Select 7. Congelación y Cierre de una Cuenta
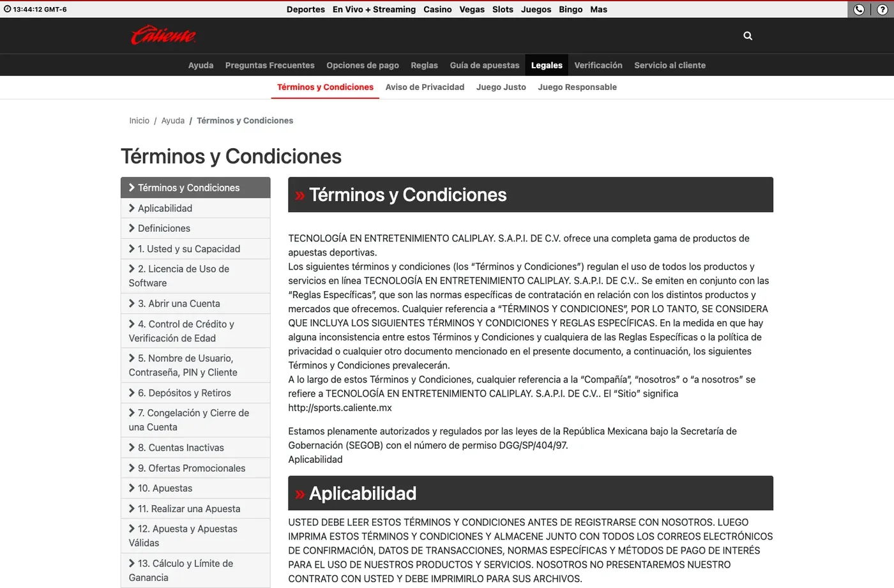This screenshot has width=894, height=588. [195, 420]
